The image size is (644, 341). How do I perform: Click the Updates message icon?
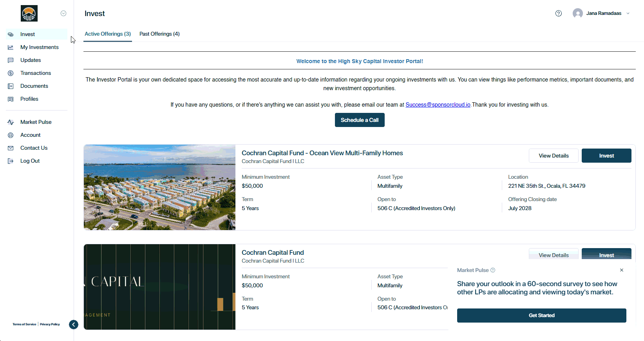pos(11,60)
